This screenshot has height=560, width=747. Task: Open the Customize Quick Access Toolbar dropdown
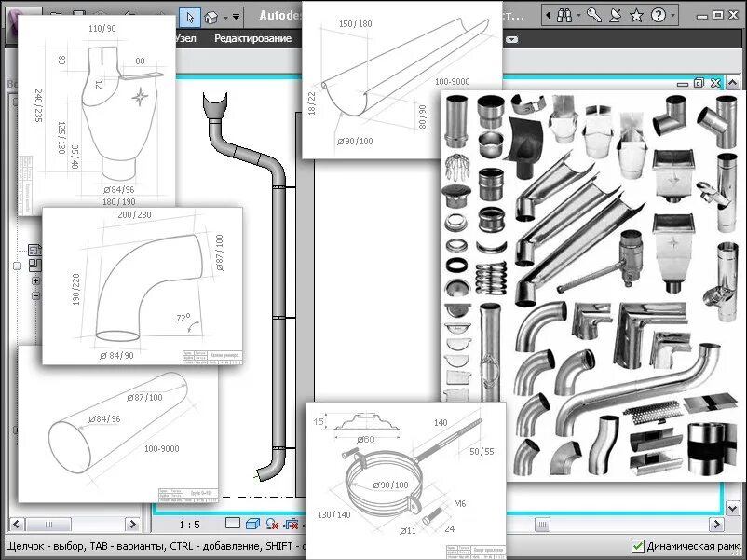237,18
